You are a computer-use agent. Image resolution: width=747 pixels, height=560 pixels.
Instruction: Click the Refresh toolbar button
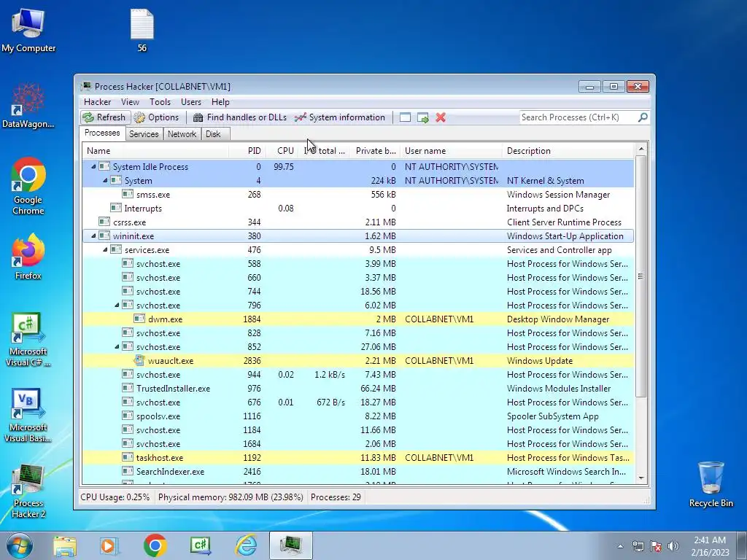(x=104, y=117)
